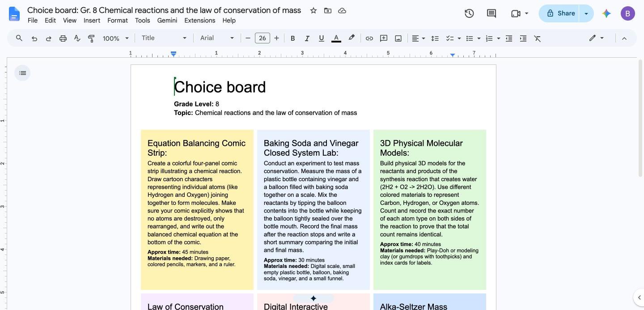Open Share options dropdown arrow
Image resolution: width=644 pixels, height=310 pixels.
coord(586,13)
